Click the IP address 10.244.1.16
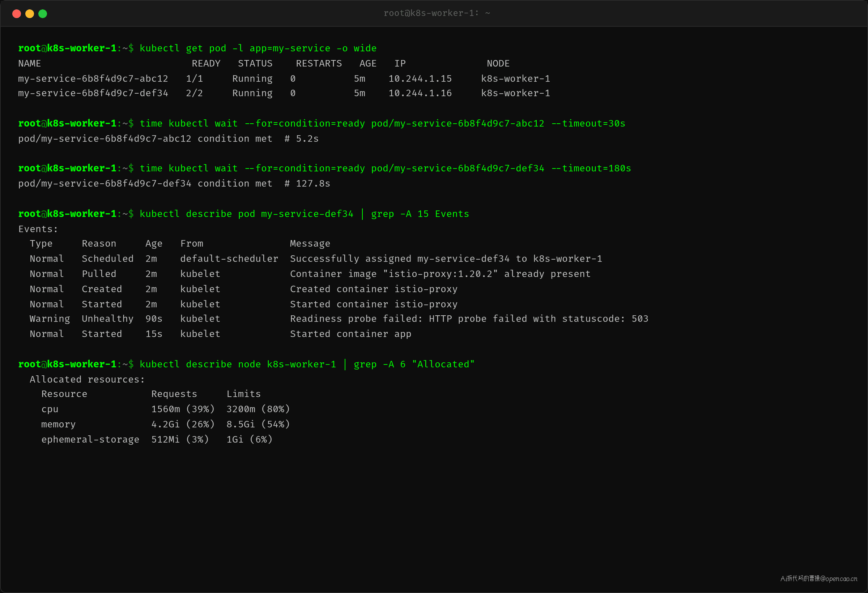 pos(420,93)
